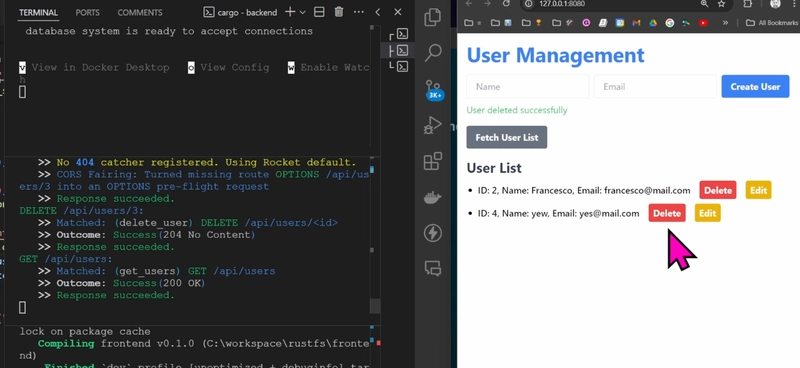
Task: Click the site info icon in address bar
Action: 529,4
